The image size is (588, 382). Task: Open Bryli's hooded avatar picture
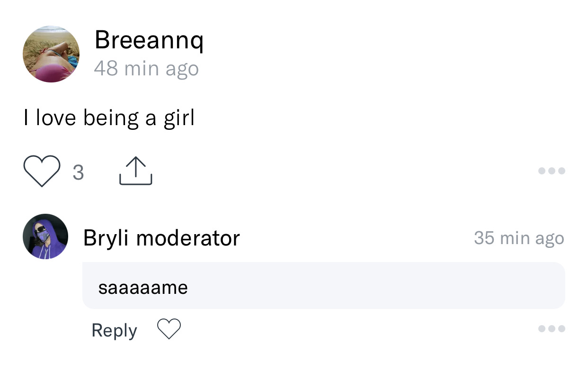pyautogui.click(x=45, y=236)
